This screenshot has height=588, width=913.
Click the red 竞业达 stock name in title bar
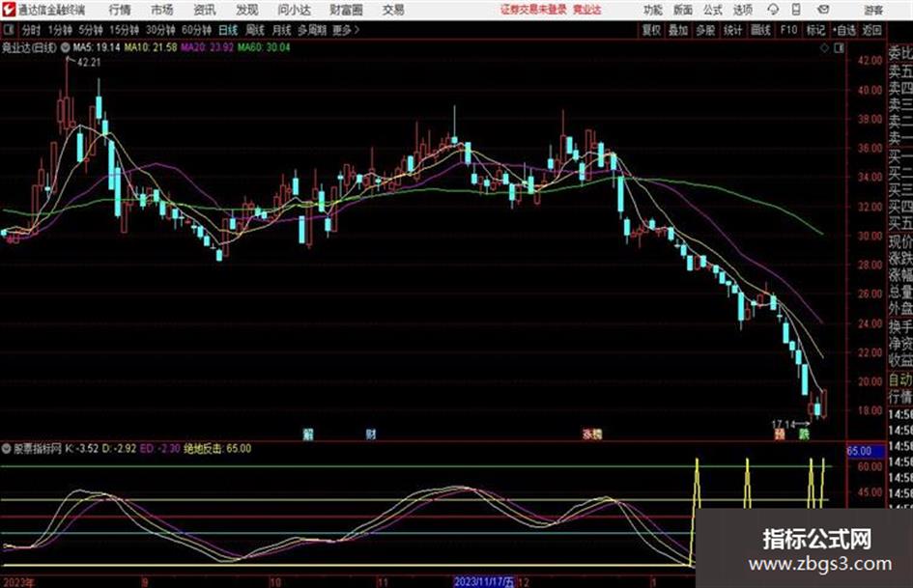(587, 10)
